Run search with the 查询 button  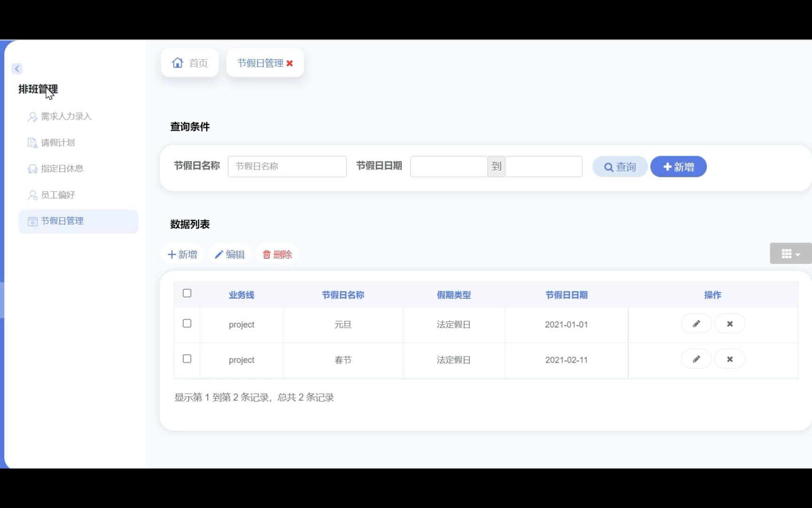[620, 167]
